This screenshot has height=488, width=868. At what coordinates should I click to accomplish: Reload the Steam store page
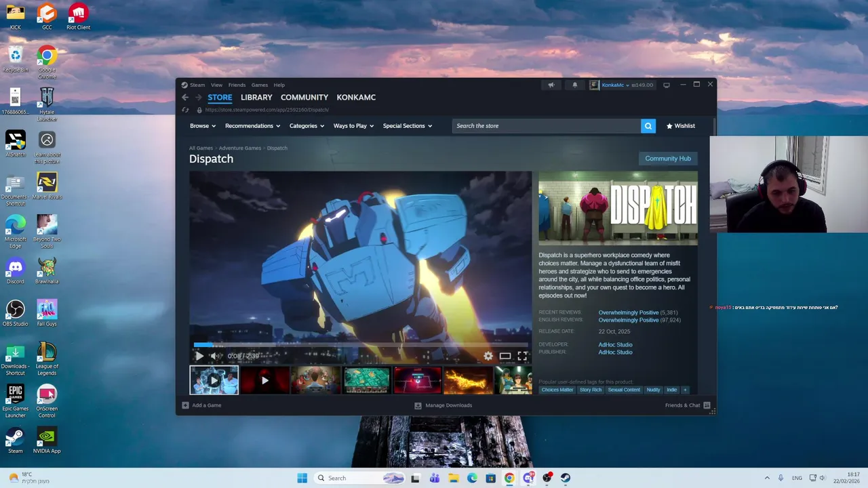[185, 110]
